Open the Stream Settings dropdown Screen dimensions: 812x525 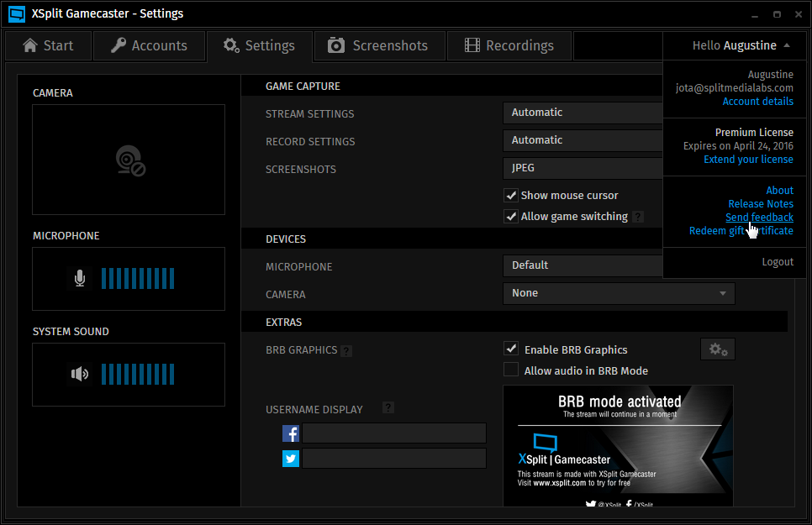[583, 113]
